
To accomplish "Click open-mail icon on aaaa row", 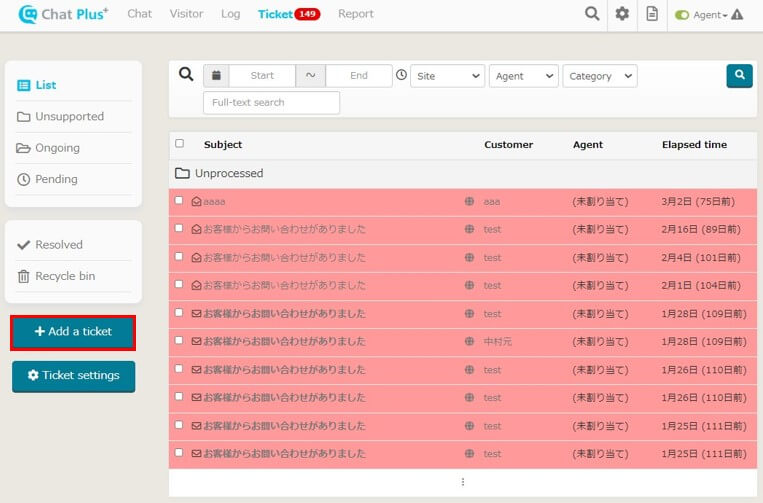I will (x=197, y=201).
